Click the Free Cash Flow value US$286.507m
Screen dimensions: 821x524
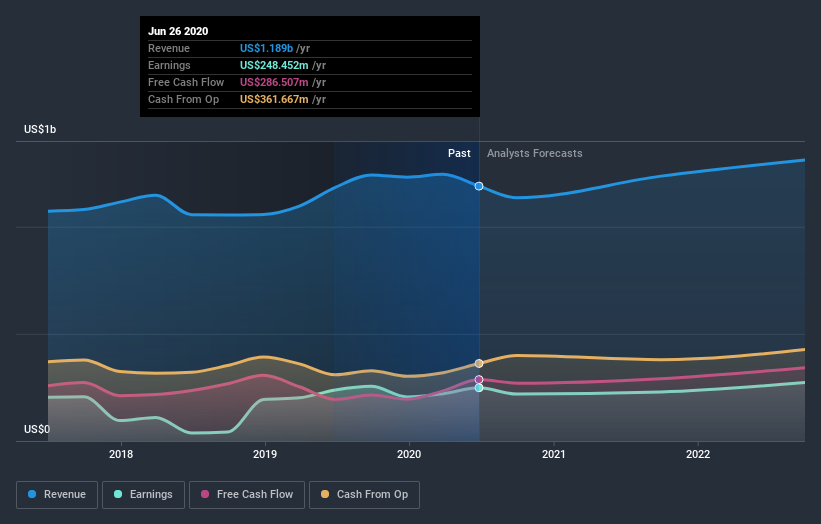(x=274, y=82)
